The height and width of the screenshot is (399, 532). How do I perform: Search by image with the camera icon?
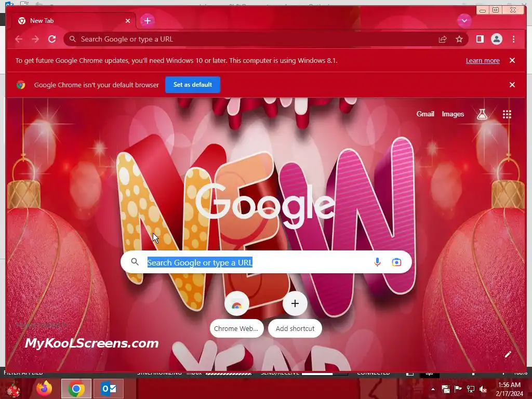point(396,262)
